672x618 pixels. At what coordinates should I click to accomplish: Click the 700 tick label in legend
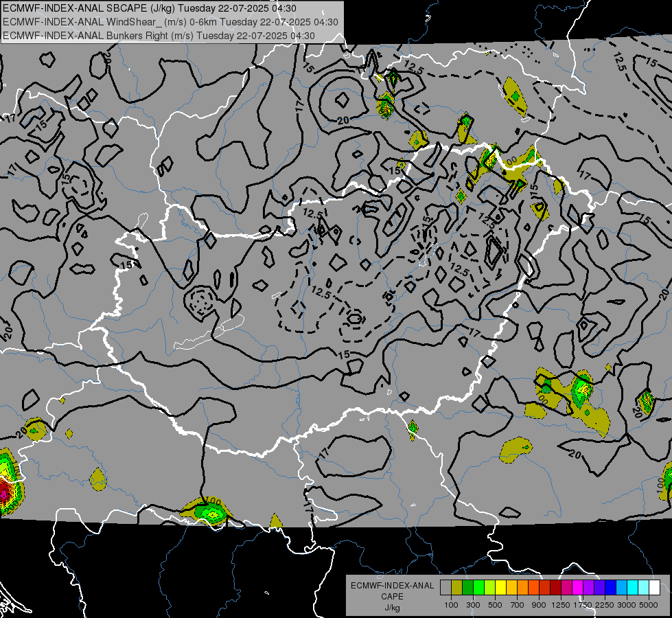pos(517,605)
